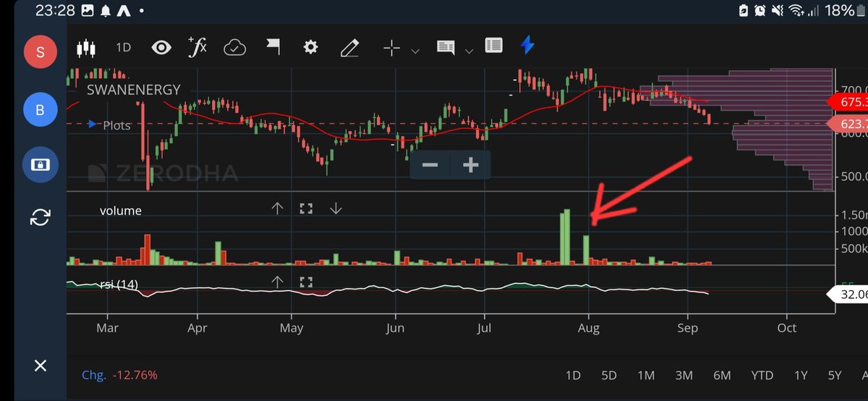The height and width of the screenshot is (401, 868).
Task: Click the tall green volume bar in late July
Action: tap(566, 237)
